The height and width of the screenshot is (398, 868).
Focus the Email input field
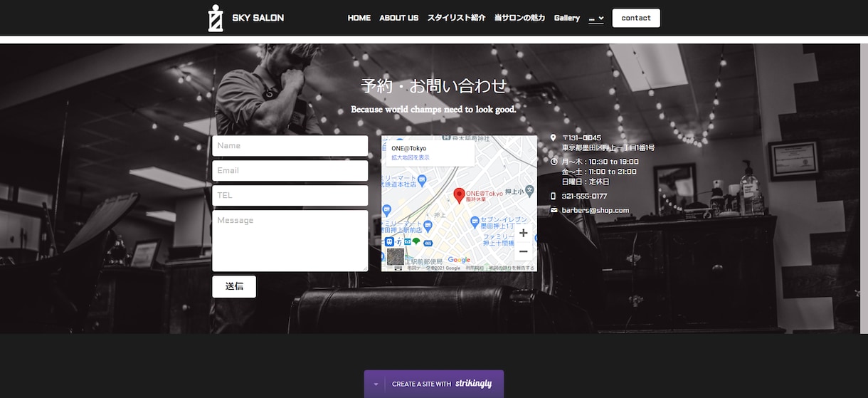coord(290,171)
